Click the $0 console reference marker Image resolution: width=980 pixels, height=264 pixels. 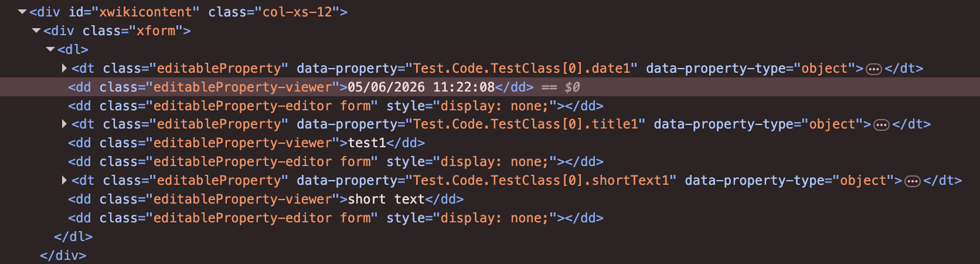572,87
